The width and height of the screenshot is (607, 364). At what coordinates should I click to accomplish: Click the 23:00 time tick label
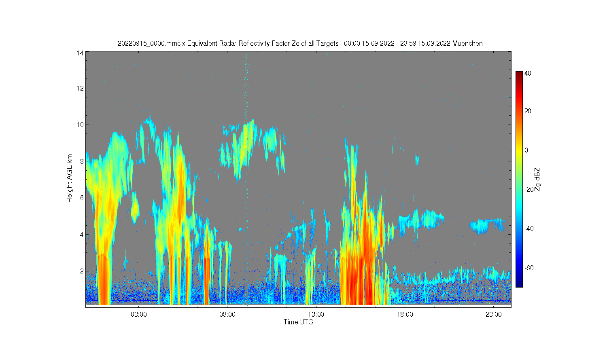[494, 314]
